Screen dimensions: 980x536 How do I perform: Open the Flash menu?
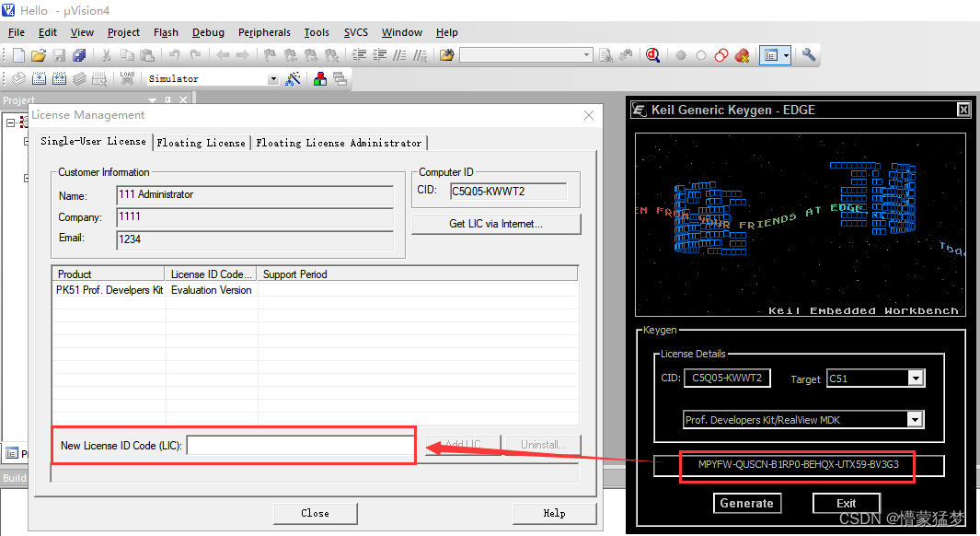(x=166, y=32)
